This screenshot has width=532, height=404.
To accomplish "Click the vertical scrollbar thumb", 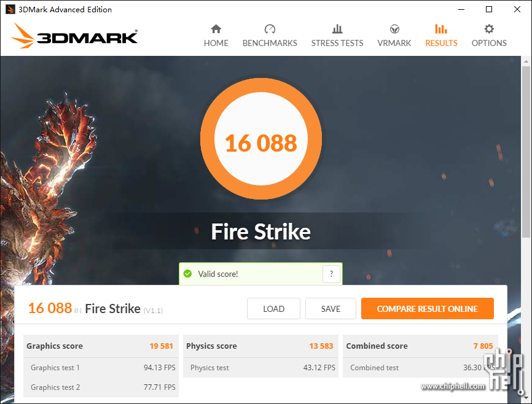I will [x=526, y=152].
